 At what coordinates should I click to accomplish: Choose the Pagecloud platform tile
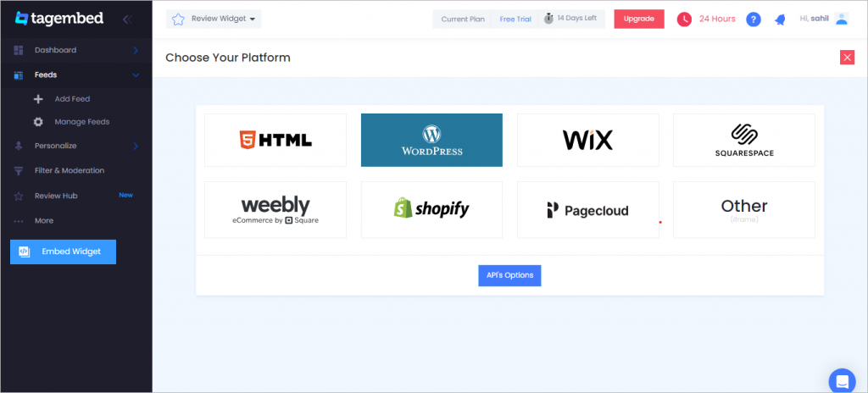coord(588,210)
